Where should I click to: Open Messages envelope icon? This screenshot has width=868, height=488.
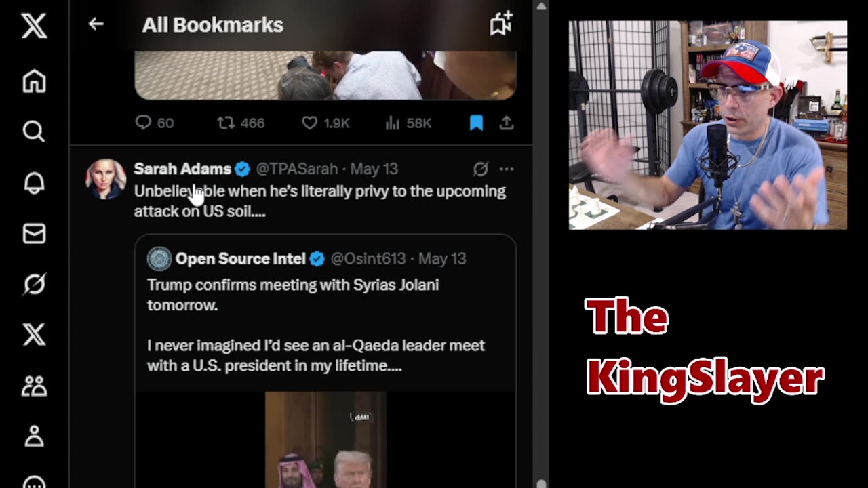pyautogui.click(x=34, y=234)
